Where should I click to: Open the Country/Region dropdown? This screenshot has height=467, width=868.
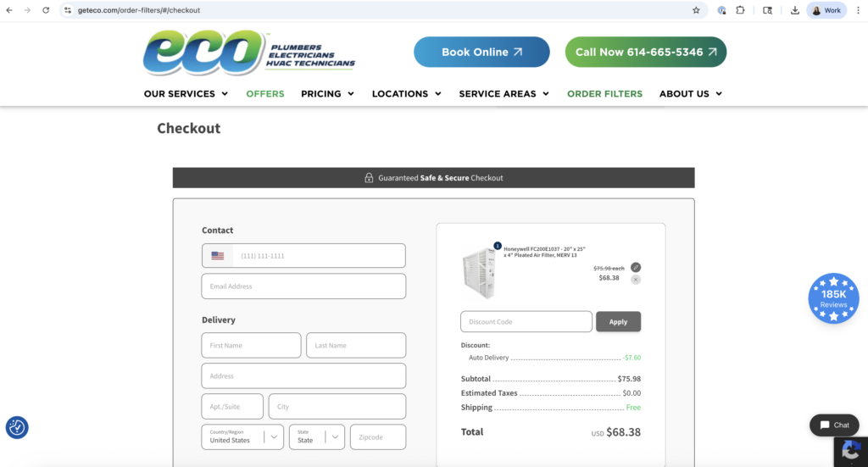[x=242, y=437]
